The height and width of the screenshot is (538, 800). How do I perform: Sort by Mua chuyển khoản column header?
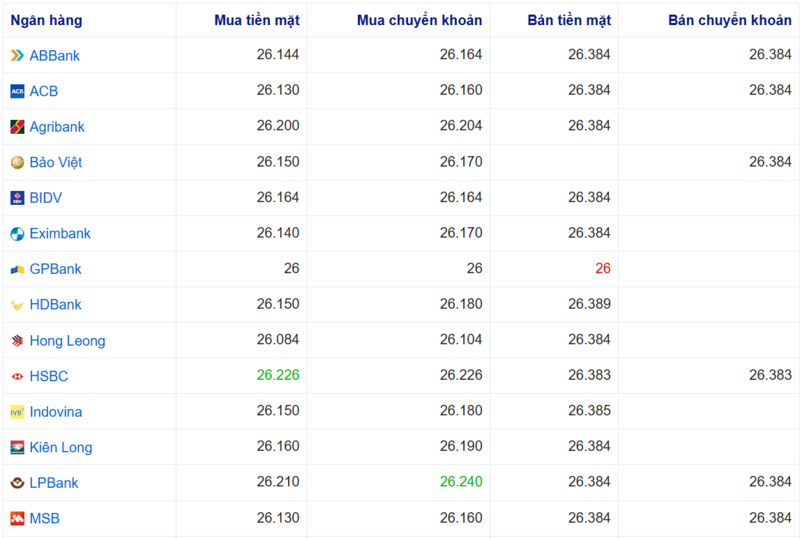419,20
